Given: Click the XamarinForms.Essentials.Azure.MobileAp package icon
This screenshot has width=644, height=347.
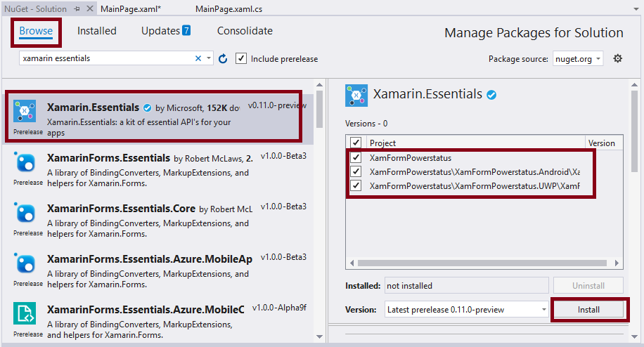Looking at the screenshot, I should [25, 263].
